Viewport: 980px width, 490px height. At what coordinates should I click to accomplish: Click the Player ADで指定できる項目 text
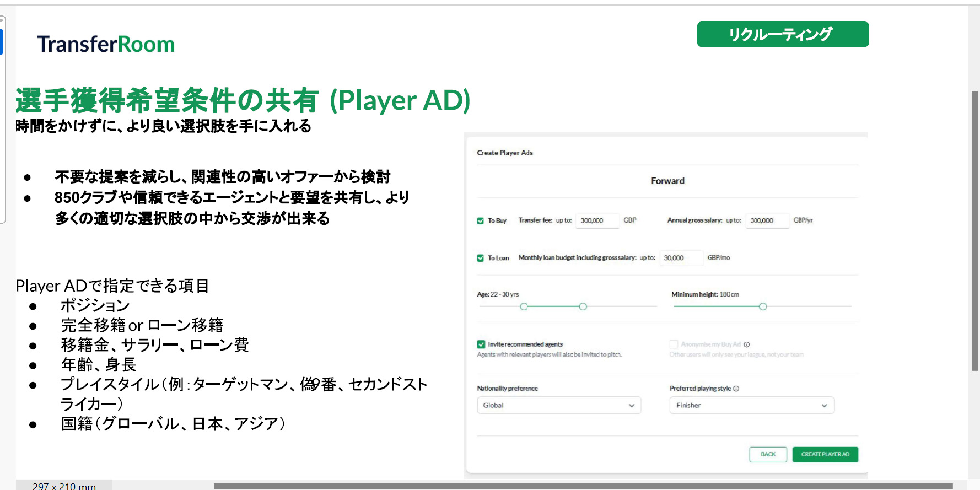[x=112, y=286]
